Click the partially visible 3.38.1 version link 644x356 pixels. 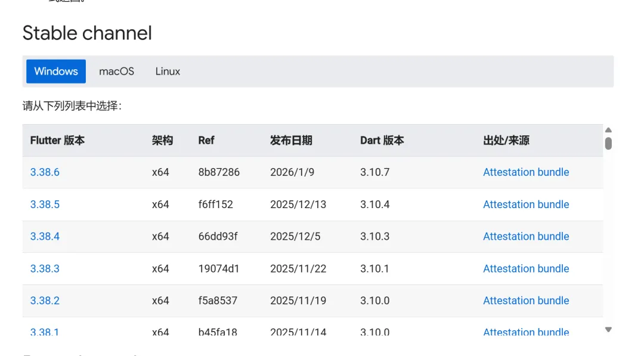pos(45,332)
